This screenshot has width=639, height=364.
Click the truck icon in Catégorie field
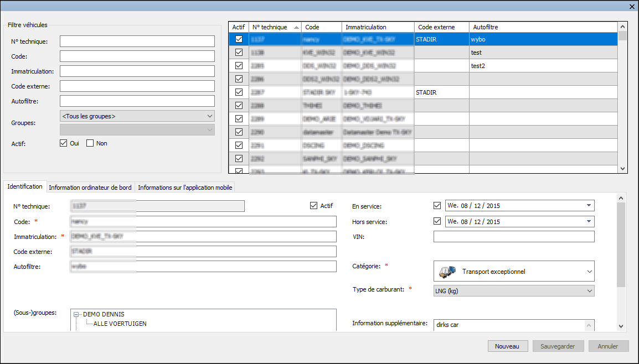[x=447, y=272]
